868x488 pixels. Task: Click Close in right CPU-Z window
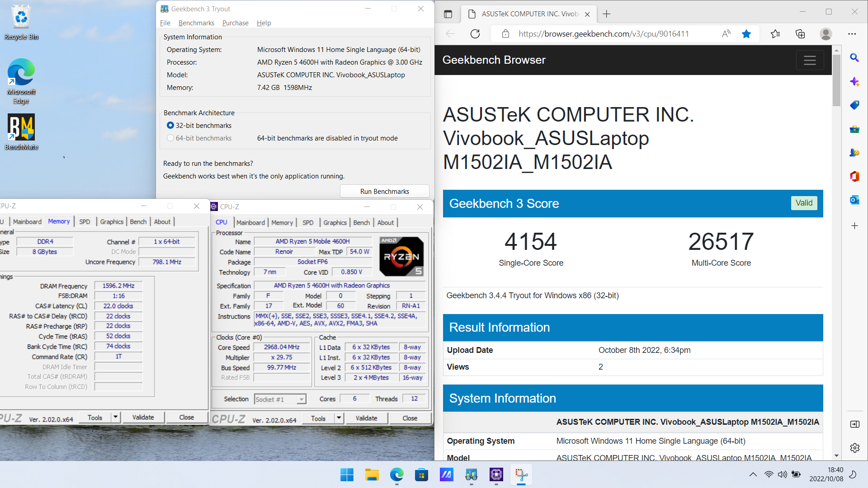point(410,418)
